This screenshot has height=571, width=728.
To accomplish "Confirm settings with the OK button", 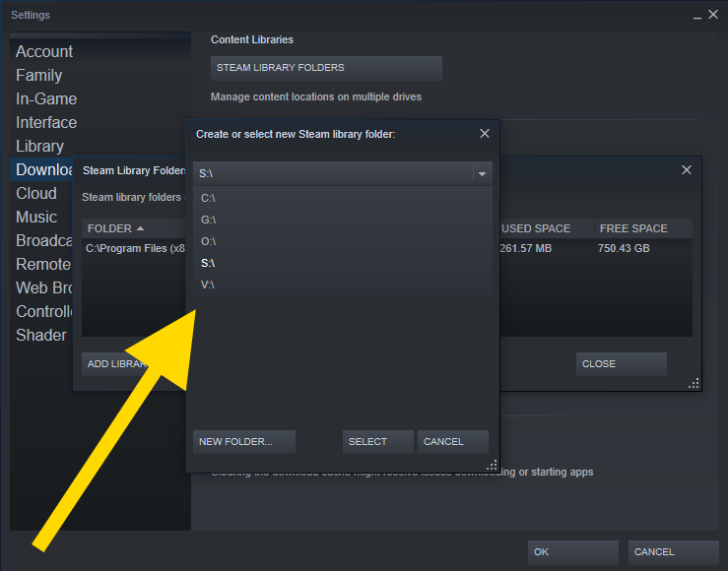I will pos(572,552).
